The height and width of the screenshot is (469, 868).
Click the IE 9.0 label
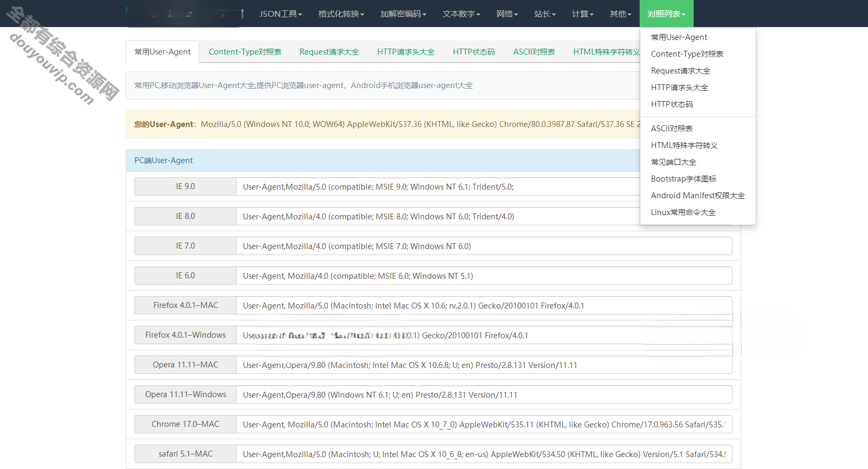(185, 186)
